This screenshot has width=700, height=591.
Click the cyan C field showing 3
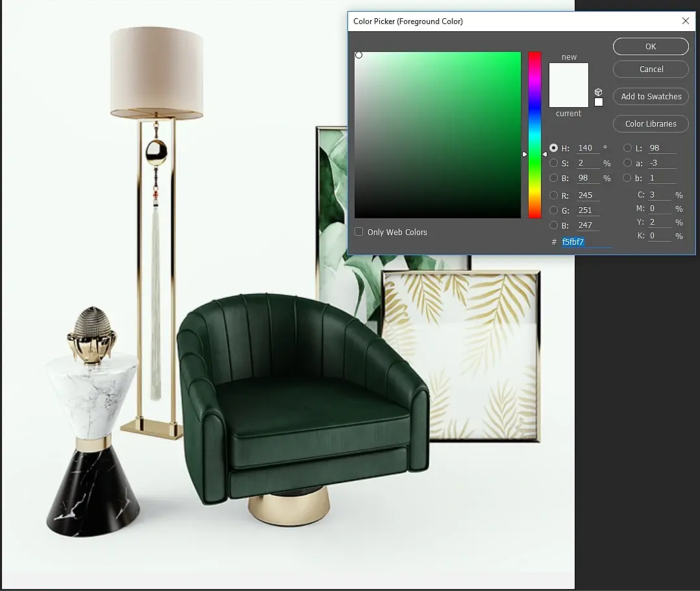pyautogui.click(x=660, y=195)
